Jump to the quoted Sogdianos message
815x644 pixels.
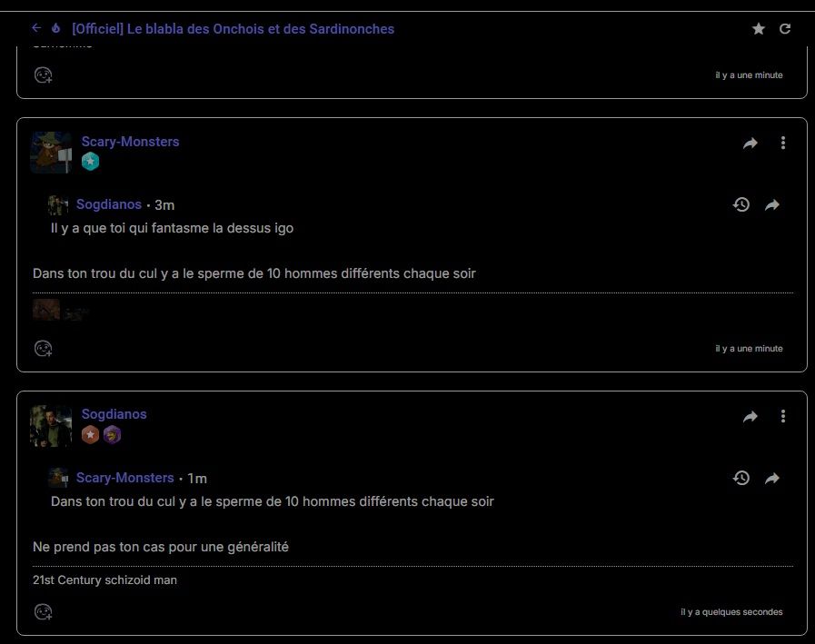coord(772,204)
